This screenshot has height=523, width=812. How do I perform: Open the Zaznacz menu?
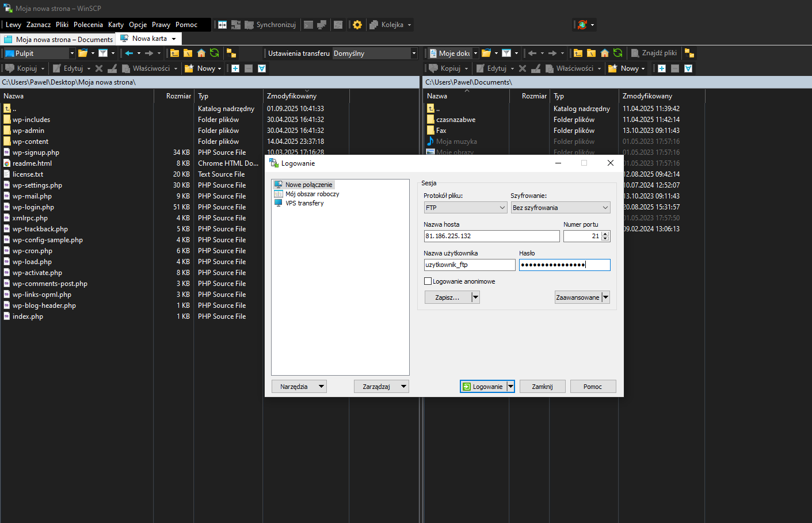point(39,25)
